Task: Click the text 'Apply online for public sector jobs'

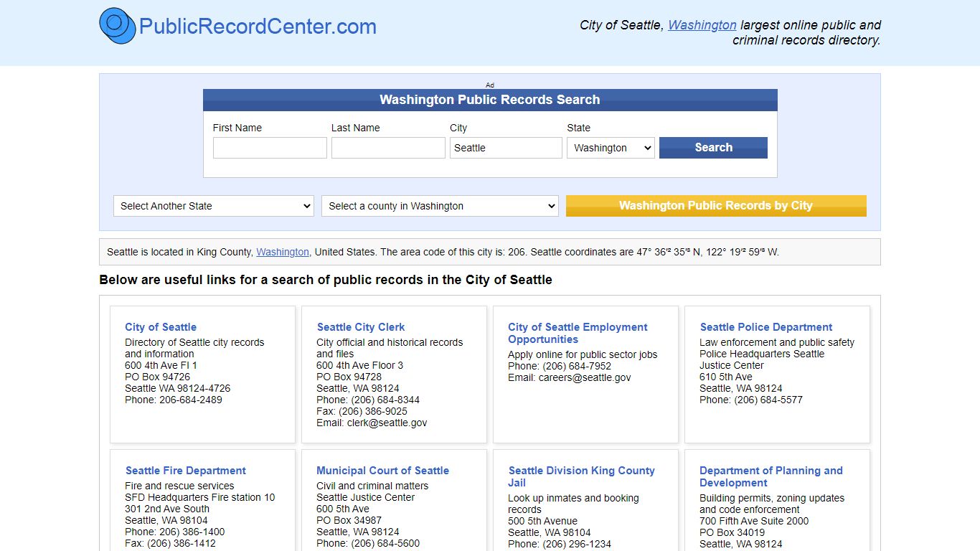Action: click(x=583, y=354)
